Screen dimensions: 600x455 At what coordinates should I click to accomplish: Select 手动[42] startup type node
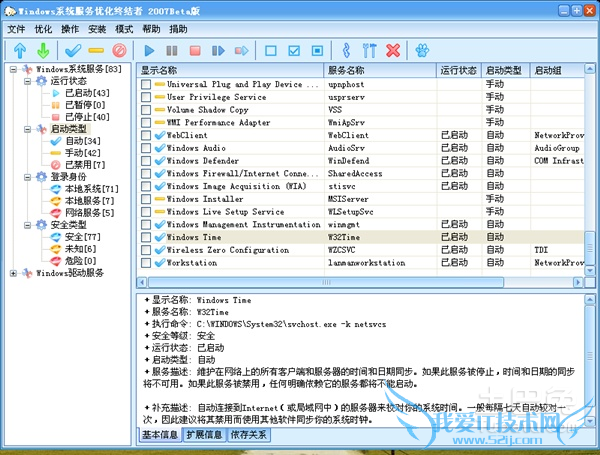point(83,153)
